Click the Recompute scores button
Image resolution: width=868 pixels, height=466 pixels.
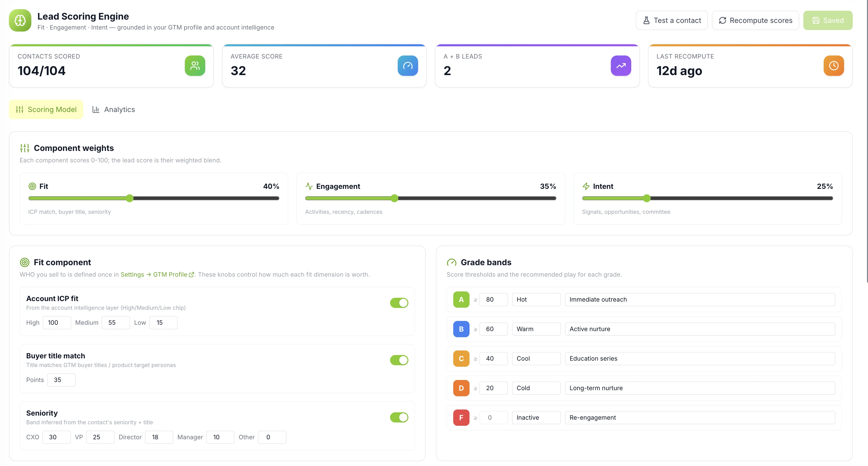(x=755, y=21)
